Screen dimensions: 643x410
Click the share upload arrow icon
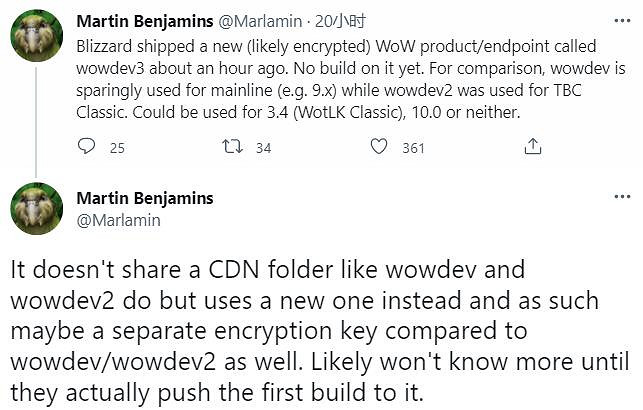coord(533,147)
